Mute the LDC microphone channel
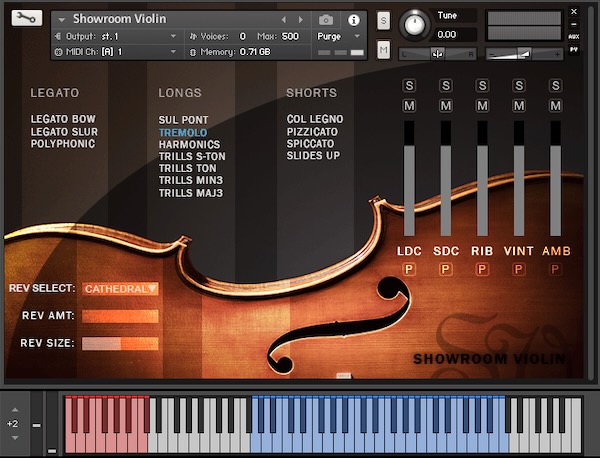Viewport: 600px width, 458px height. click(x=409, y=106)
